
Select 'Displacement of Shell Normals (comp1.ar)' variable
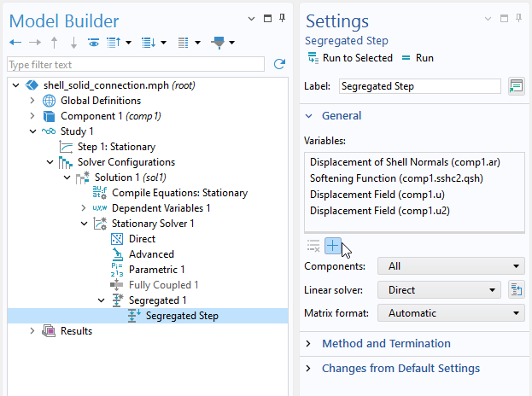pyautogui.click(x=405, y=162)
